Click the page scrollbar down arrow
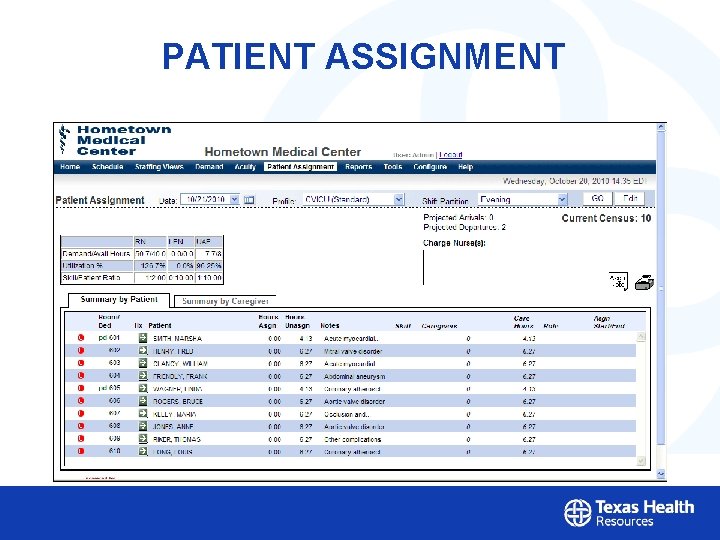Screen dimensions: 720x540 [661, 474]
